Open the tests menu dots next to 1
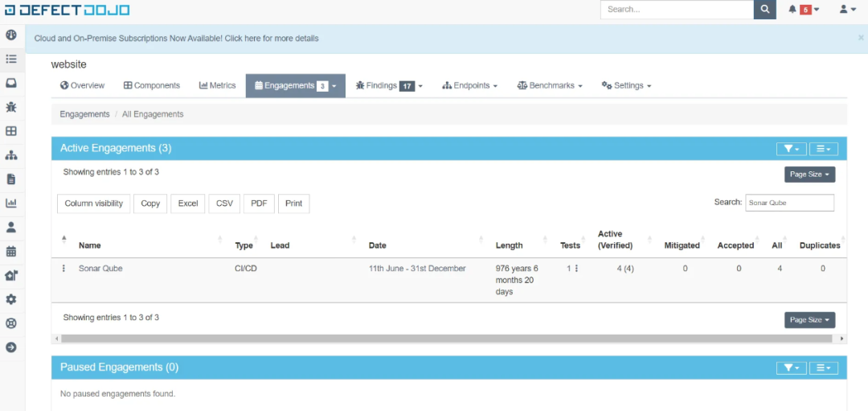The height and width of the screenshot is (411, 868). coord(576,269)
